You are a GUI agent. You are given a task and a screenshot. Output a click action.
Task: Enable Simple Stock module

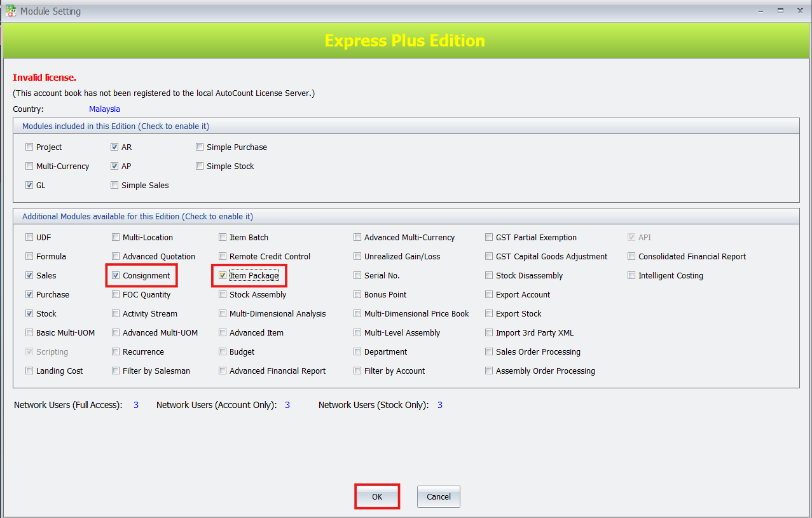click(200, 166)
